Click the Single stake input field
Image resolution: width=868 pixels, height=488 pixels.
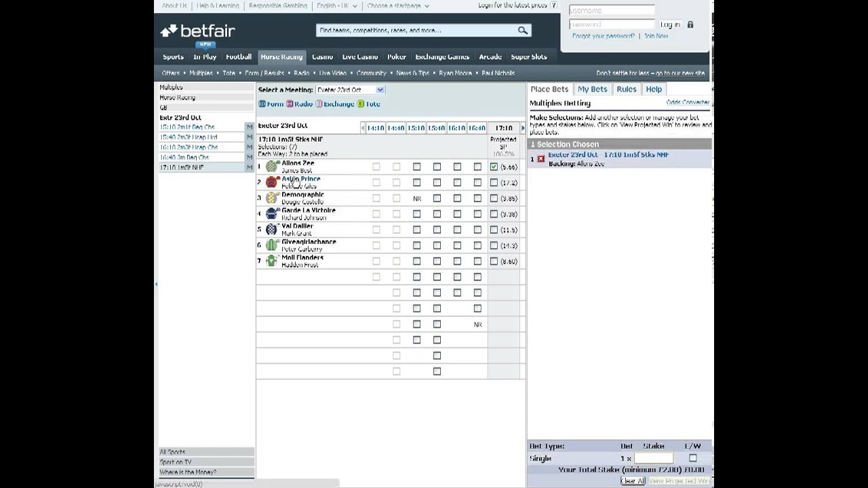(653, 459)
